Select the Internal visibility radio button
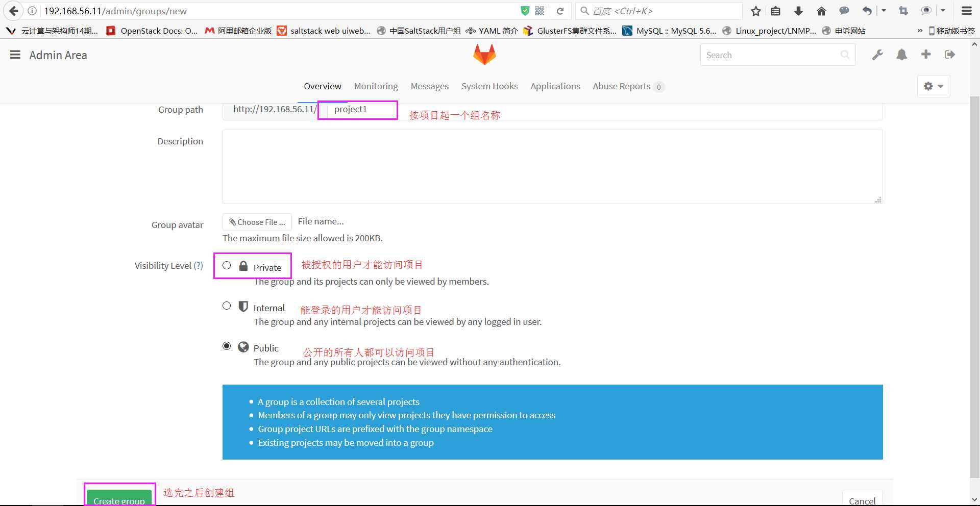Image resolution: width=980 pixels, height=506 pixels. click(227, 306)
